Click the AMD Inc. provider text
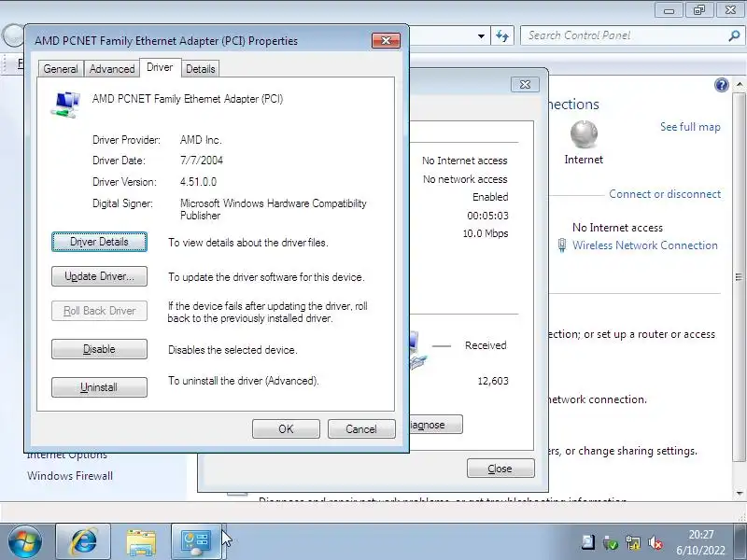 (x=201, y=140)
